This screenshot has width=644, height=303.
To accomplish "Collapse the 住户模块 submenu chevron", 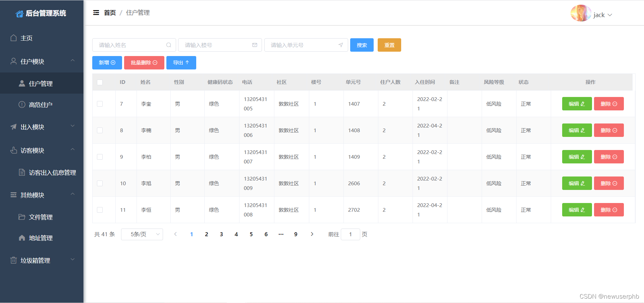I will pos(72,60).
